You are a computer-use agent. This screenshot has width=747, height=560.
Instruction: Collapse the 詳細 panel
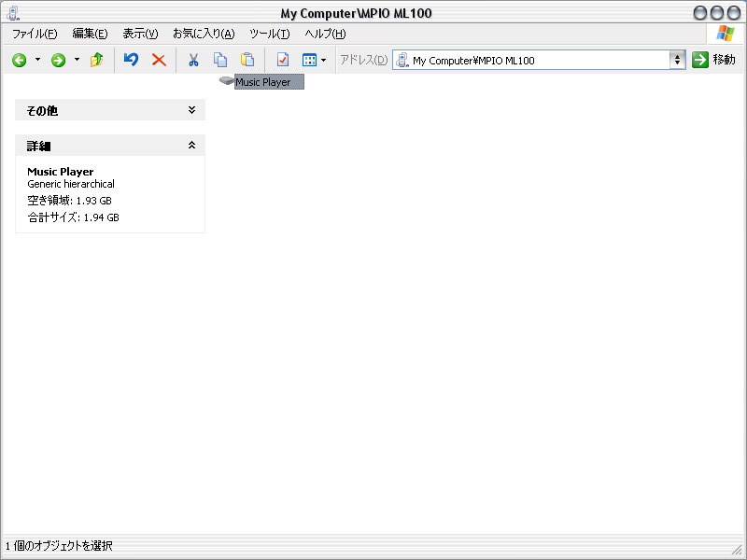(191, 146)
